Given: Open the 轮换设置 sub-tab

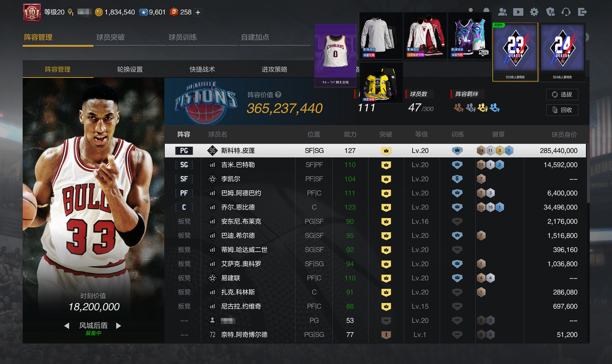Looking at the screenshot, I should point(130,70).
